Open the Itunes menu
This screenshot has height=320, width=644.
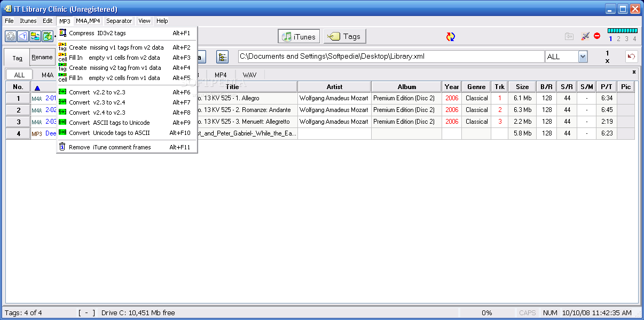click(x=28, y=21)
